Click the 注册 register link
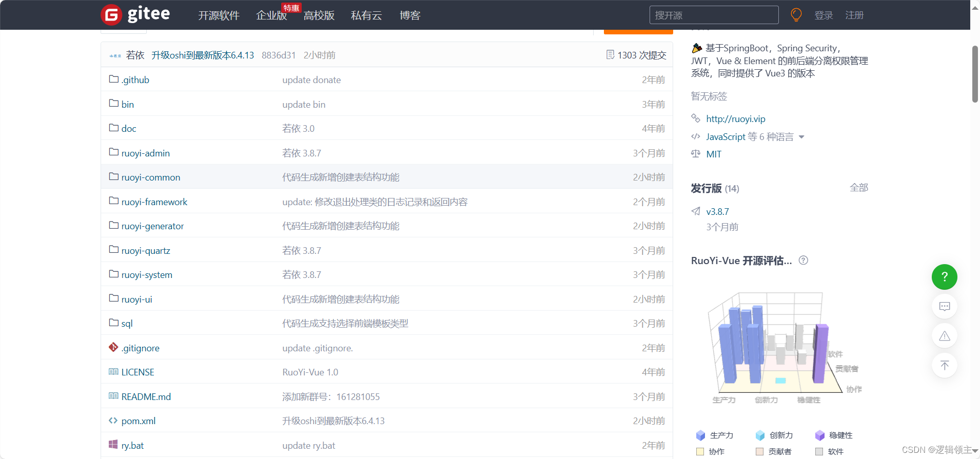The height and width of the screenshot is (459, 980). [854, 15]
